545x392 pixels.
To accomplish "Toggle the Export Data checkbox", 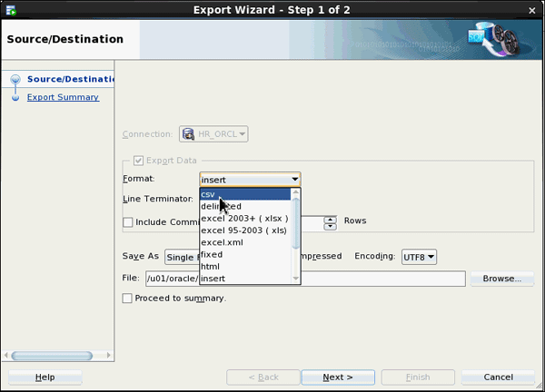I will coord(138,161).
